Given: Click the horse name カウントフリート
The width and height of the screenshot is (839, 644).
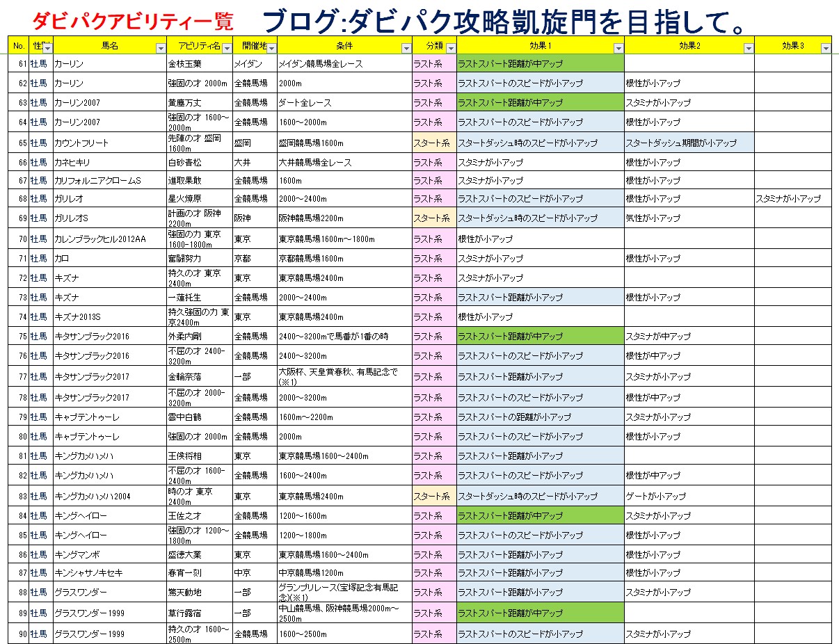Looking at the screenshot, I should point(82,143).
